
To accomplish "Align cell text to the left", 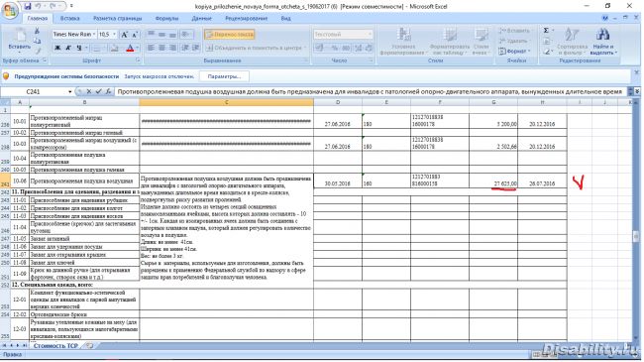I will pyautogui.click(x=152, y=49).
